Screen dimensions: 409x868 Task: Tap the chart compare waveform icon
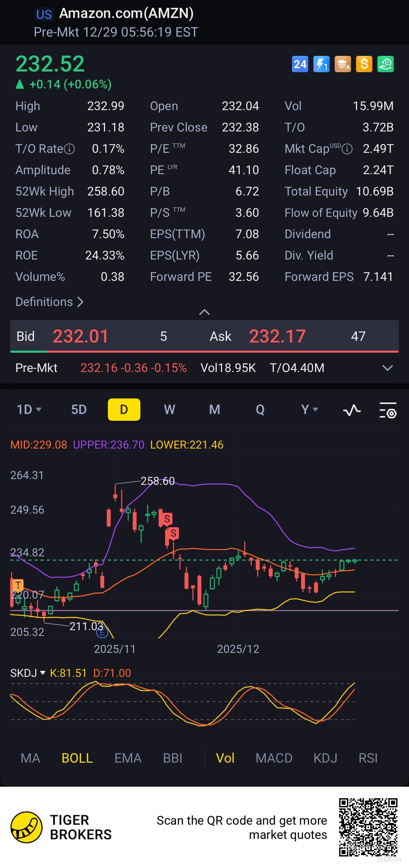[352, 410]
